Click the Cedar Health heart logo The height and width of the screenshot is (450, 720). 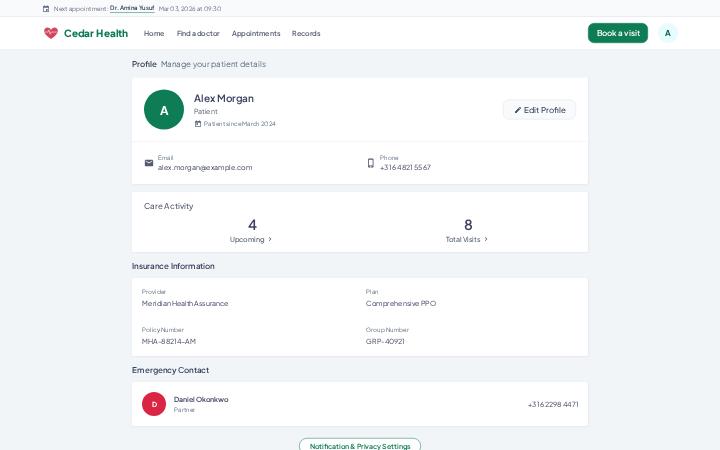tap(51, 33)
